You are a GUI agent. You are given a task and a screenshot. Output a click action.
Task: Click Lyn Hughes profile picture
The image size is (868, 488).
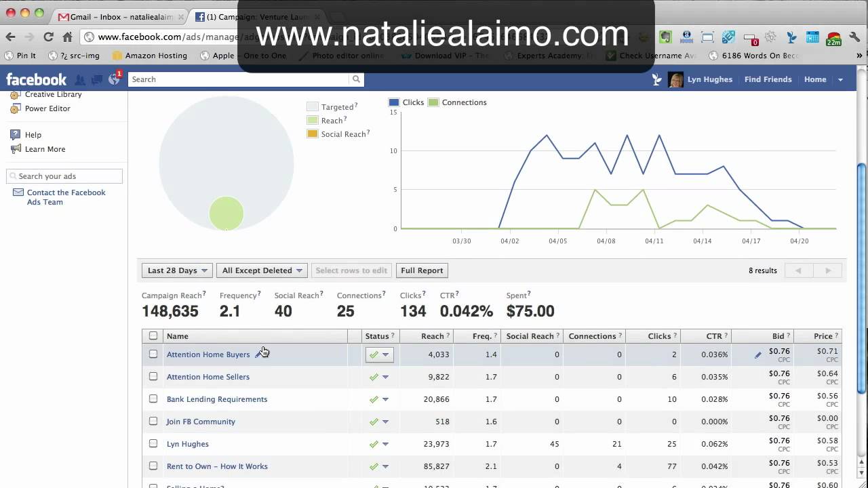pos(676,80)
